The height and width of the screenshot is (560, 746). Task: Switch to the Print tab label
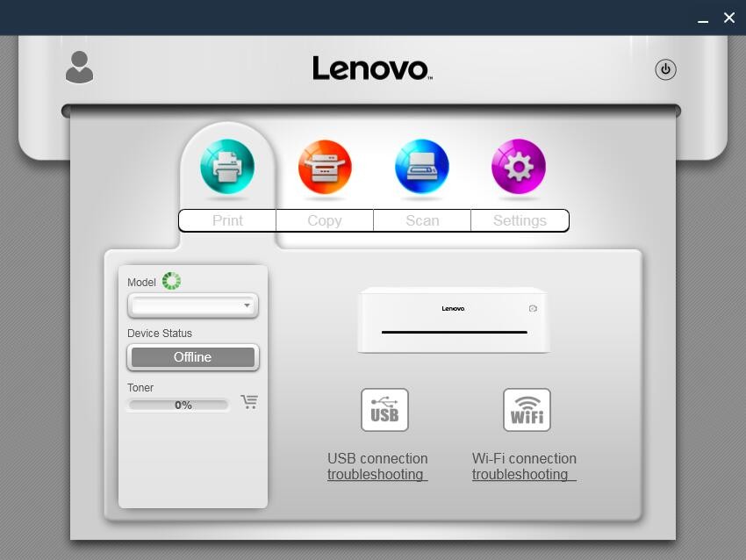pos(227,220)
